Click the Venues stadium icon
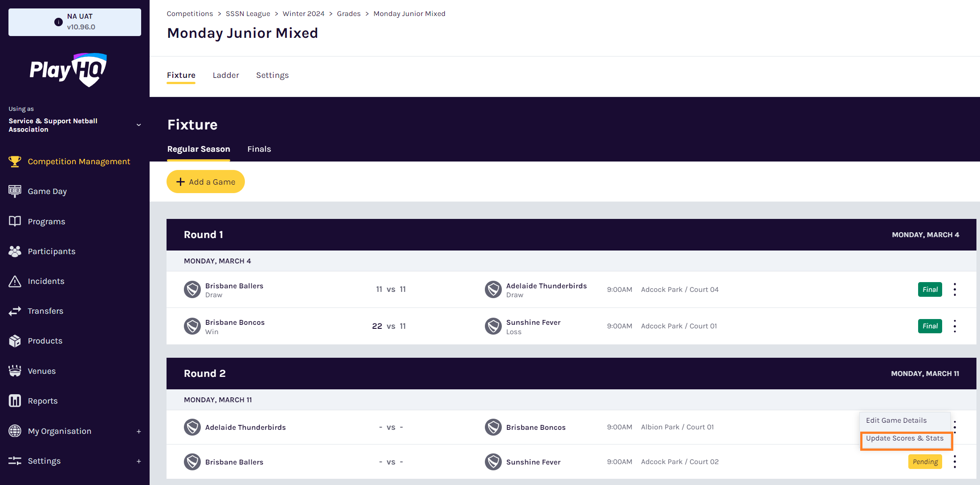Image resolution: width=980 pixels, height=485 pixels. coord(15,371)
